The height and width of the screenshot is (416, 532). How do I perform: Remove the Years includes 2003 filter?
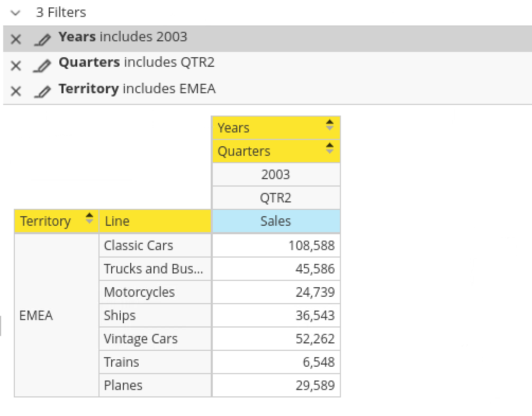[x=16, y=39]
